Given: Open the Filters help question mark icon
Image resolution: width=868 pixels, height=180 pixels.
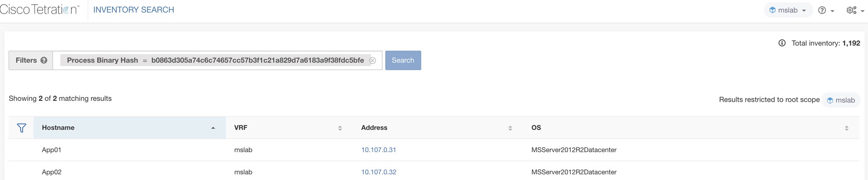Looking at the screenshot, I should [x=44, y=60].
